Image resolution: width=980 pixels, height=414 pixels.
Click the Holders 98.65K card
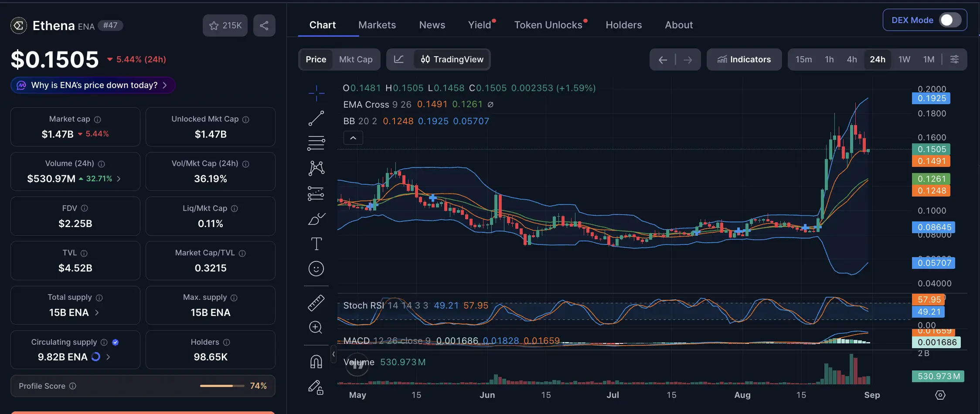click(211, 350)
